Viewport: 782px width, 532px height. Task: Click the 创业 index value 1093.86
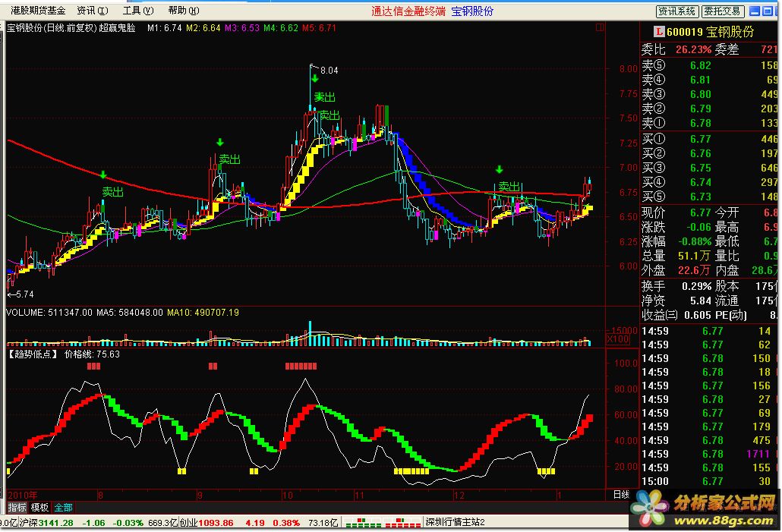click(216, 523)
